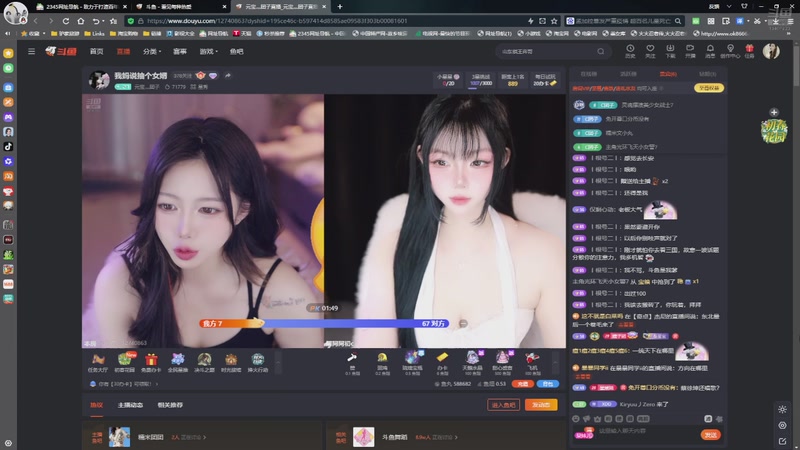Click the PK score progress bar

pos(324,323)
